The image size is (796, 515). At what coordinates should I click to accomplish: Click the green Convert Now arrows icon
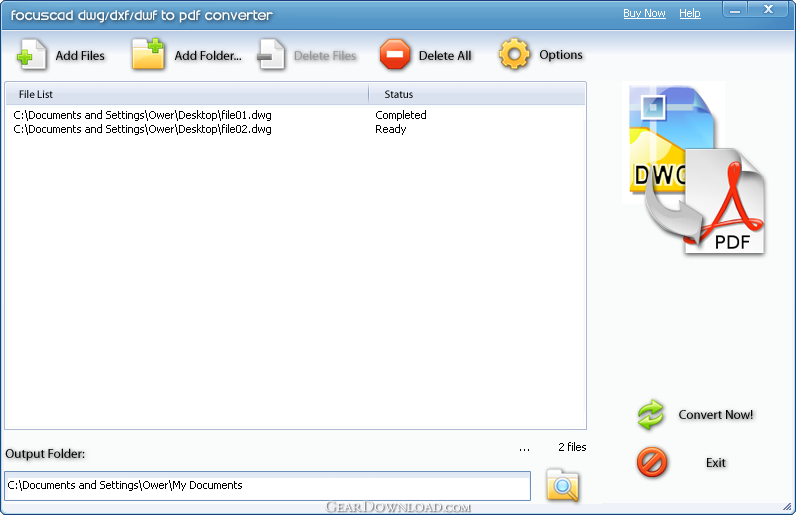click(x=650, y=415)
